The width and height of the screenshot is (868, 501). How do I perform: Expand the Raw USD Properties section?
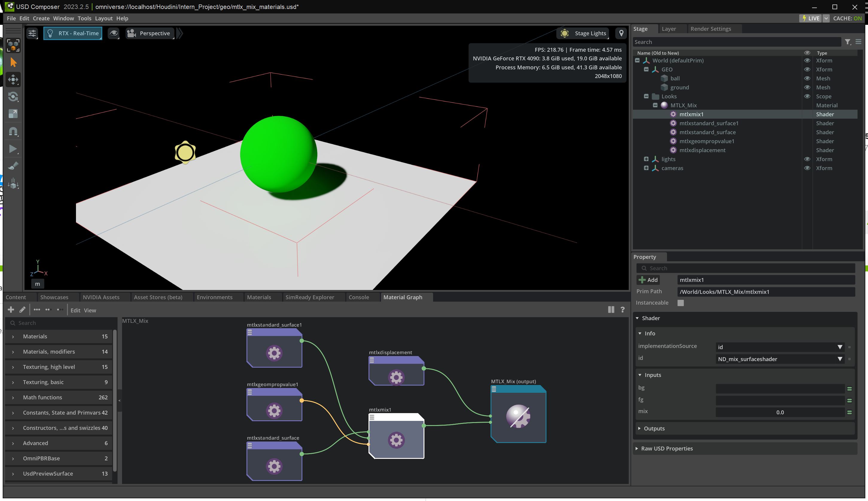tap(667, 448)
